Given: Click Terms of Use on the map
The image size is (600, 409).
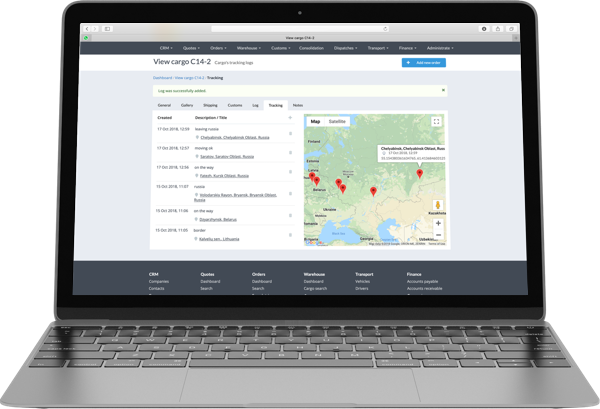Looking at the screenshot, I should click(x=437, y=244).
